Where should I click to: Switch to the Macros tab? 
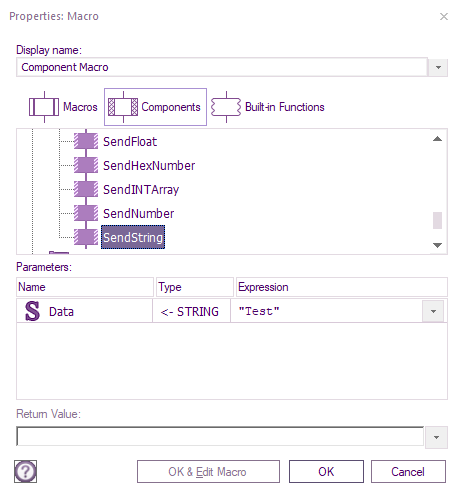click(x=63, y=107)
